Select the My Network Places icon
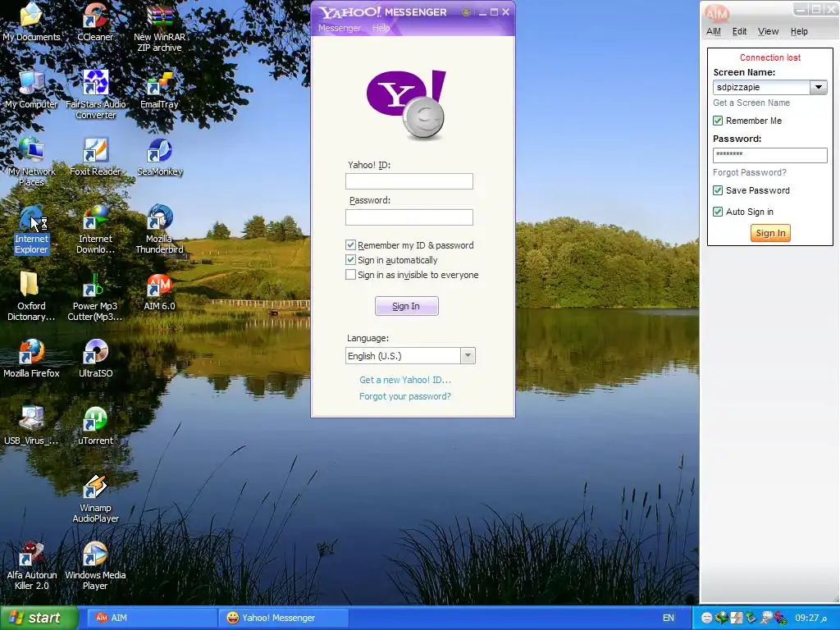The image size is (840, 630). click(31, 162)
